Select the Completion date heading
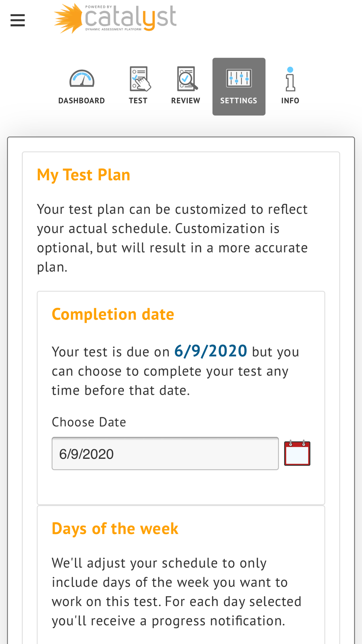This screenshot has height=644, width=362. [x=113, y=314]
